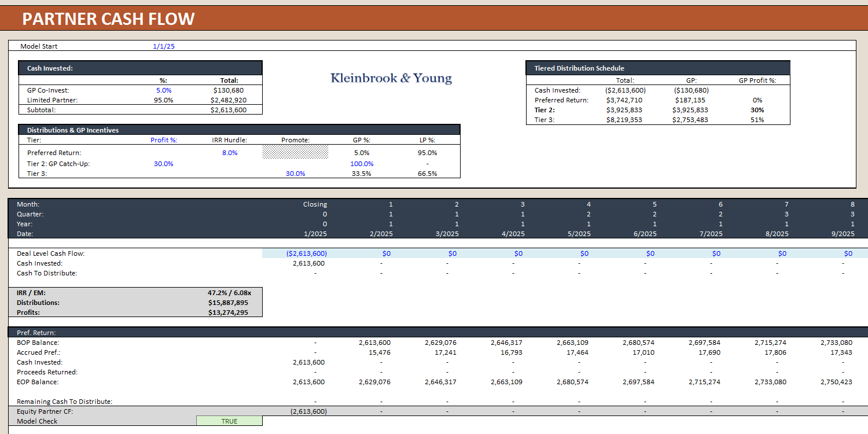This screenshot has height=434, width=868.
Task: Select the Deal Level Cash Flow closing ($2,613,600)
Action: (x=307, y=253)
